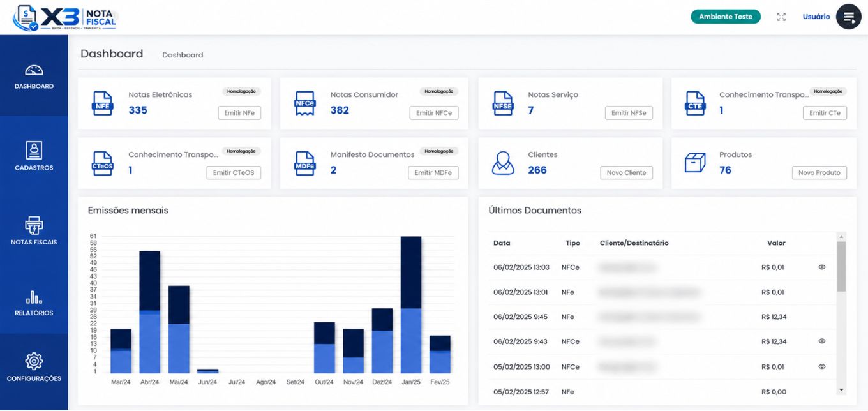The image size is (868, 411).
Task: Select the row dated 06/02/2025 9:45
Action: [662, 317]
